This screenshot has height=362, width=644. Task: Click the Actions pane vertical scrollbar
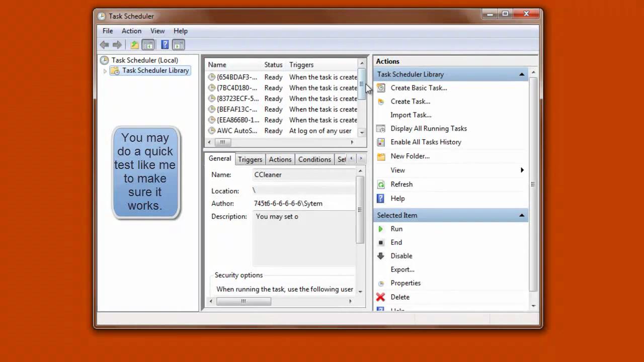click(533, 185)
